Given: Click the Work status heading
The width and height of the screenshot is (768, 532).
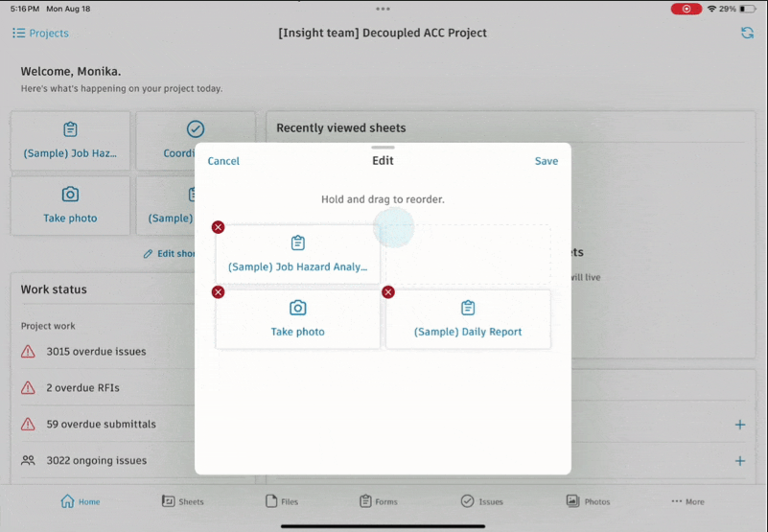Looking at the screenshot, I should coord(54,289).
